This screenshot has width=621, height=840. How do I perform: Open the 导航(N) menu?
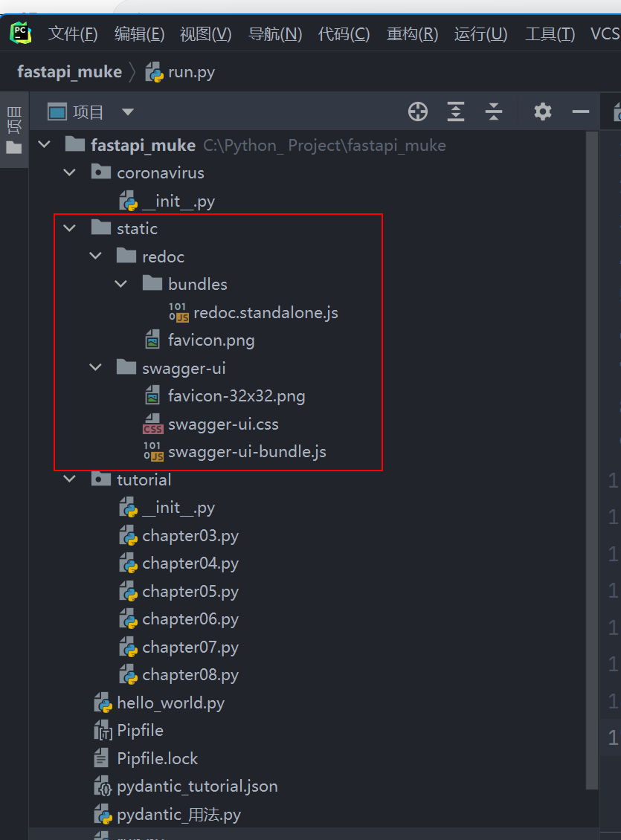coord(275,34)
